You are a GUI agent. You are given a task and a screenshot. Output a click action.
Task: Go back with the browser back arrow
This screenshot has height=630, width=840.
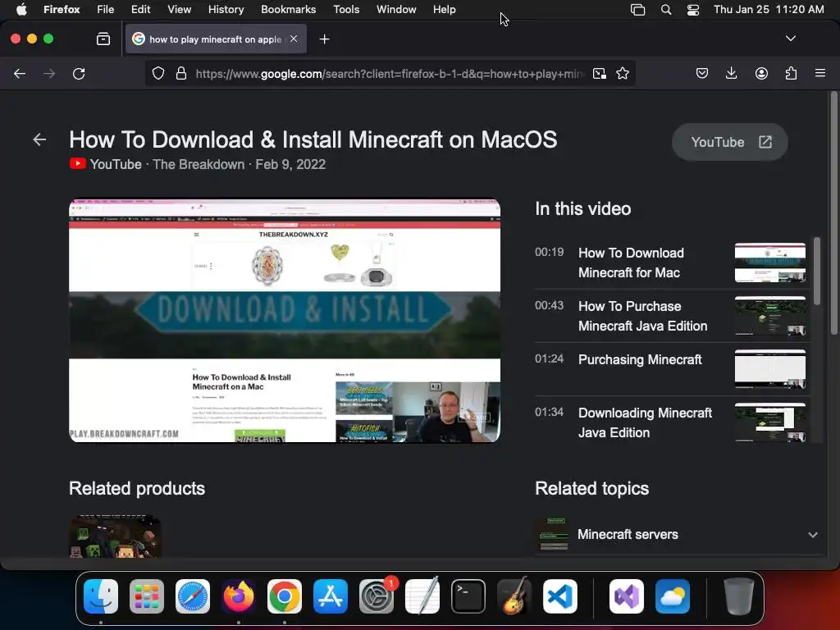click(x=20, y=73)
